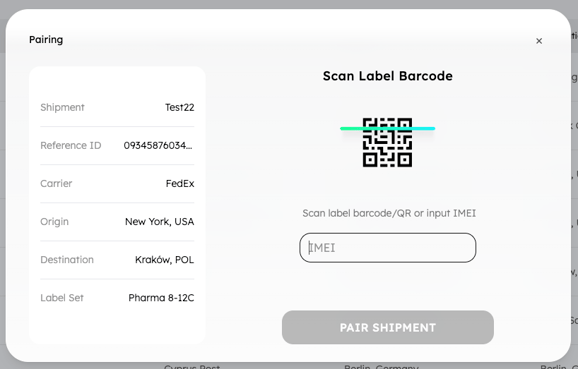The height and width of the screenshot is (369, 578).
Task: Click the Scan Label Barcode heading
Action: (387, 76)
